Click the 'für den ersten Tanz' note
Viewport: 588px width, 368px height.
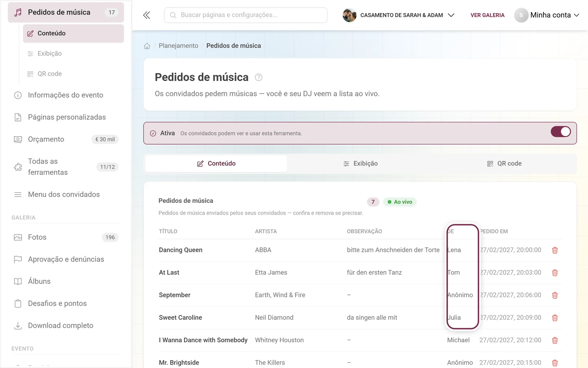(374, 273)
